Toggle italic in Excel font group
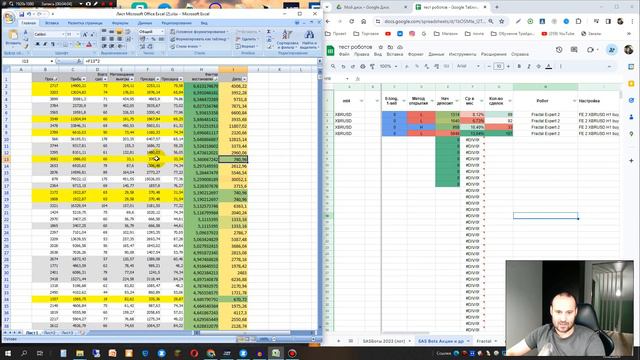 coord(45,44)
